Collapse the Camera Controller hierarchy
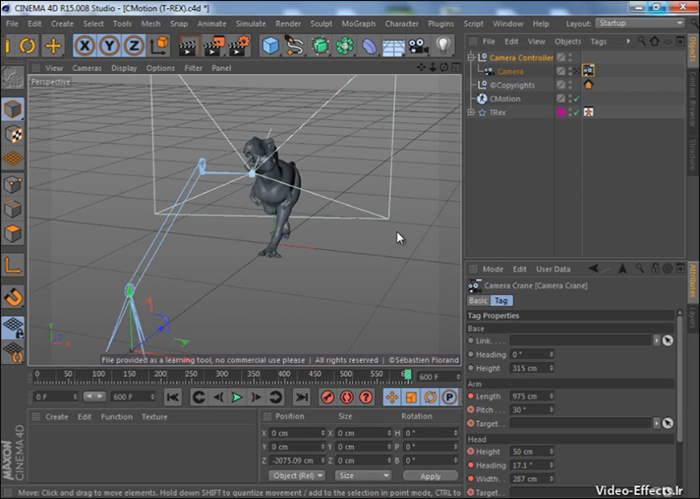 (471, 57)
